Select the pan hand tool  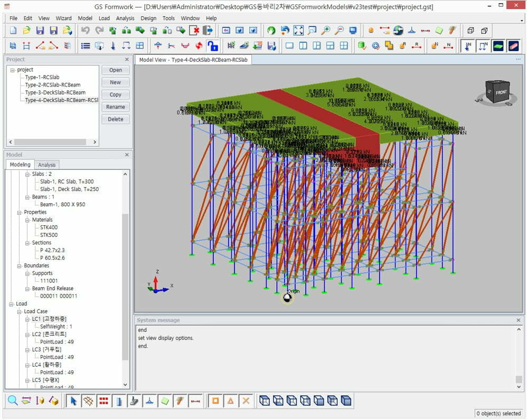coord(271,30)
